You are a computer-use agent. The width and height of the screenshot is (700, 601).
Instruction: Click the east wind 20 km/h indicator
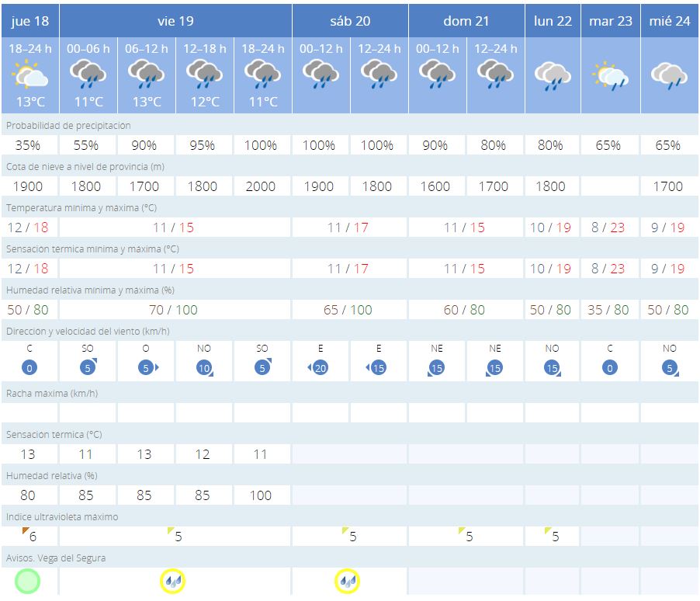click(319, 367)
